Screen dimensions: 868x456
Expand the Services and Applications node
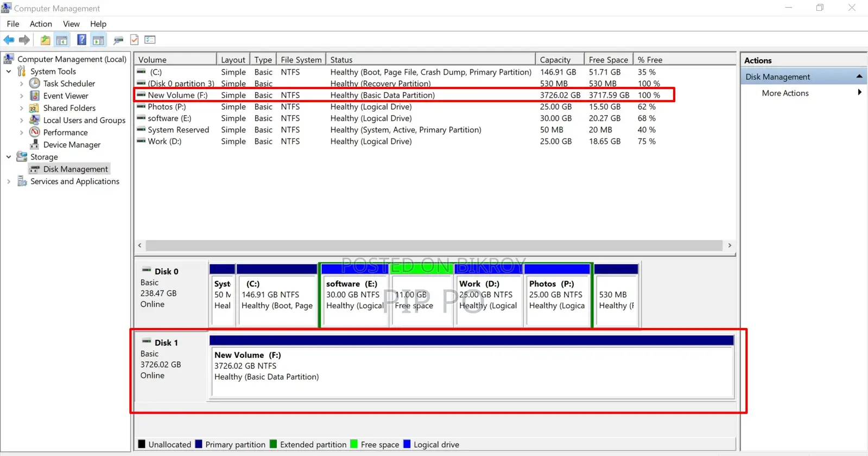9,181
